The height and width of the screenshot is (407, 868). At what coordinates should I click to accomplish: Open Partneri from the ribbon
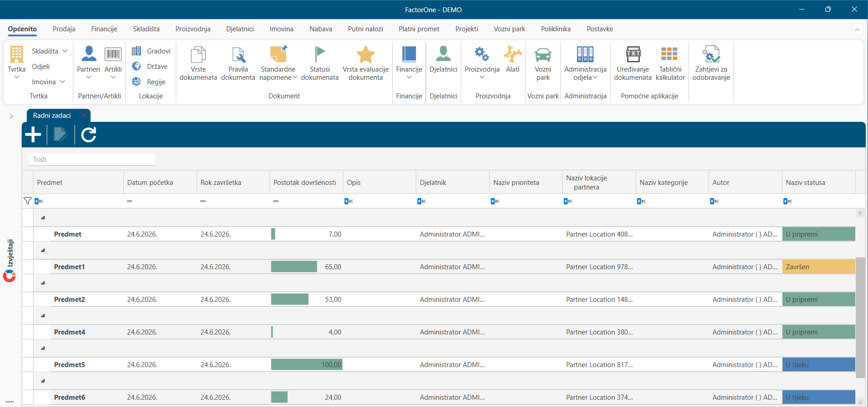coord(88,63)
